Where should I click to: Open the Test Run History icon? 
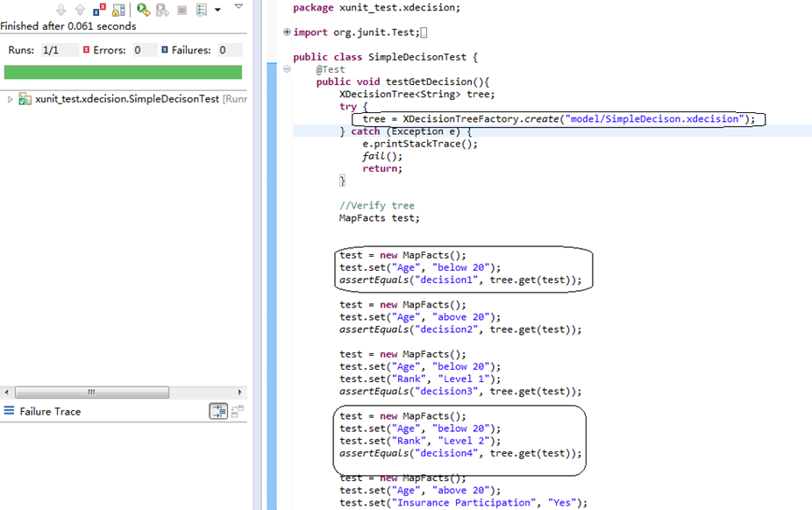[x=202, y=10]
